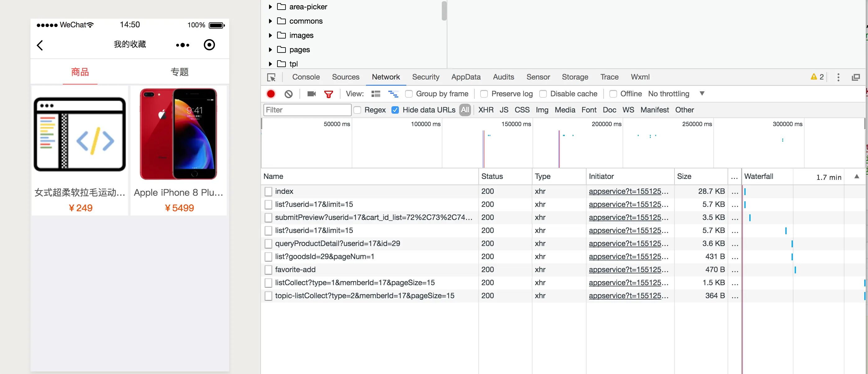Image resolution: width=868 pixels, height=374 pixels.
Task: Enable the Preserve log checkbox
Action: coord(484,94)
